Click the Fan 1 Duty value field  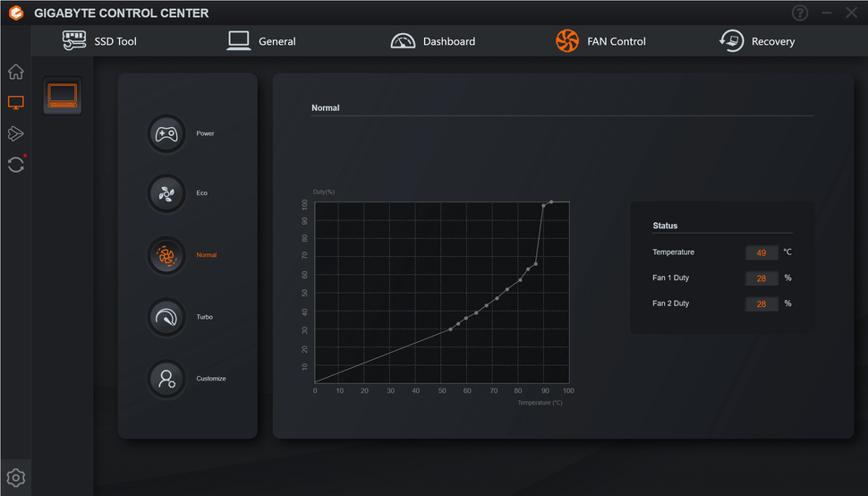pyautogui.click(x=762, y=278)
